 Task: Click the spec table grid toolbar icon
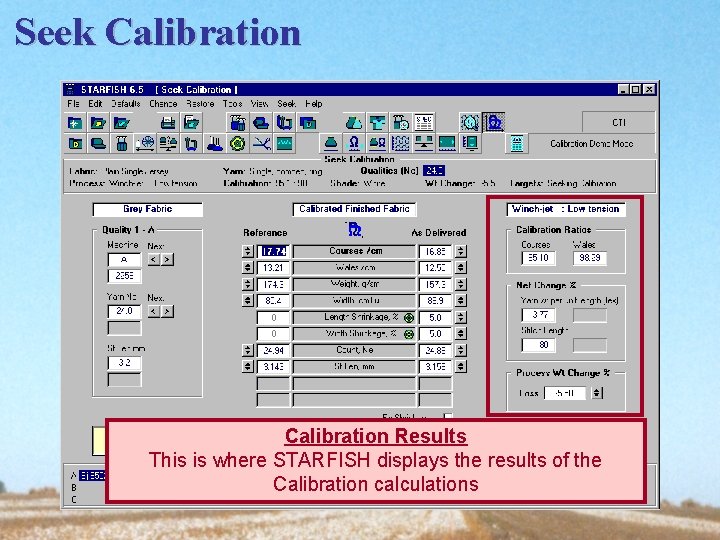pyautogui.click(x=423, y=123)
